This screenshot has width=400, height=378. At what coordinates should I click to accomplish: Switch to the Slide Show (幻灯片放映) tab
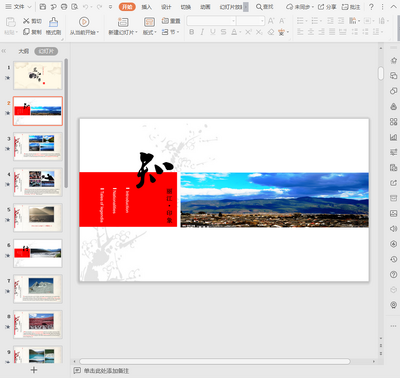[231, 7]
